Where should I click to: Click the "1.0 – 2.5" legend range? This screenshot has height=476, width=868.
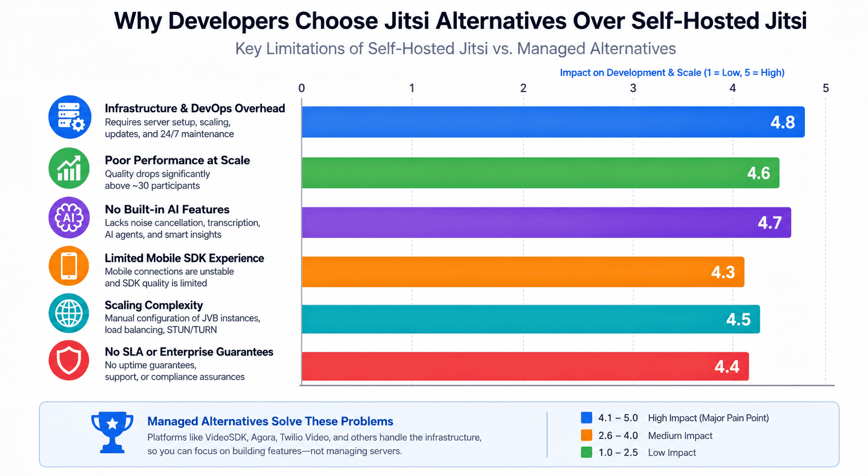[618, 452]
